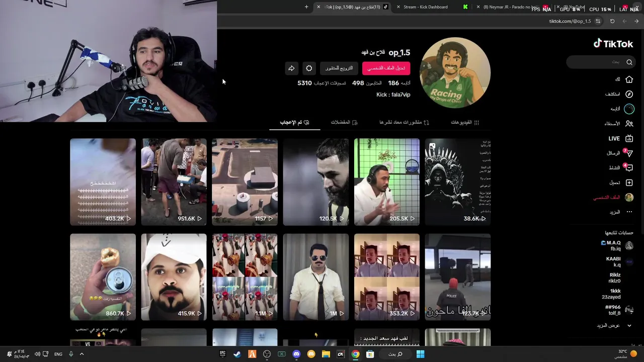Click the browser reload button

612,21
